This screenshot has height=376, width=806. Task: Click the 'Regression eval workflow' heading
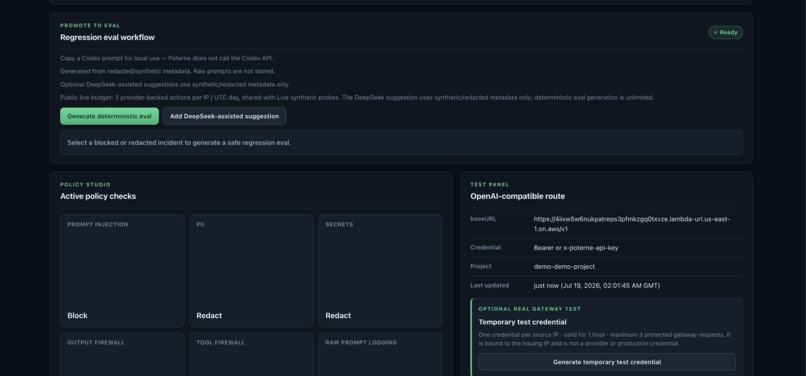(107, 38)
